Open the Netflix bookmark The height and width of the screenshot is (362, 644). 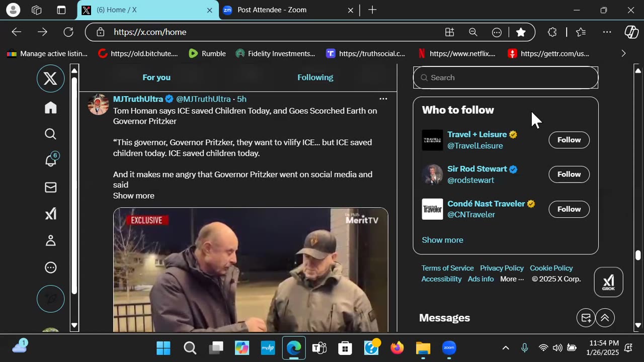click(x=457, y=53)
